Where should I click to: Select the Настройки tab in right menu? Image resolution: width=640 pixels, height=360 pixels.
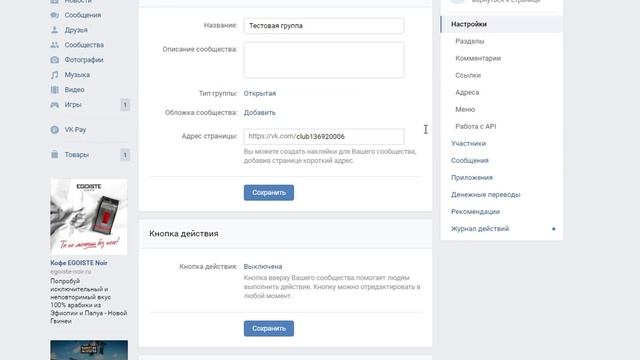502,24
